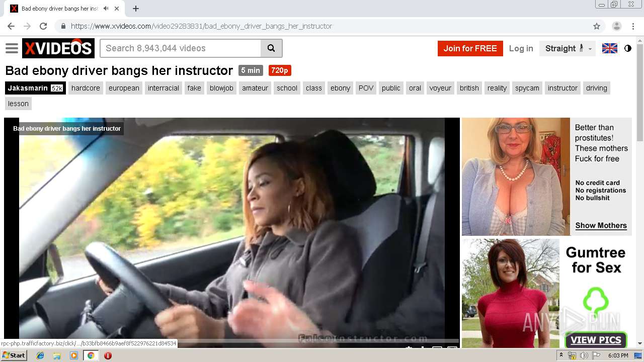Open the Chrome profile avatar

click(617, 26)
